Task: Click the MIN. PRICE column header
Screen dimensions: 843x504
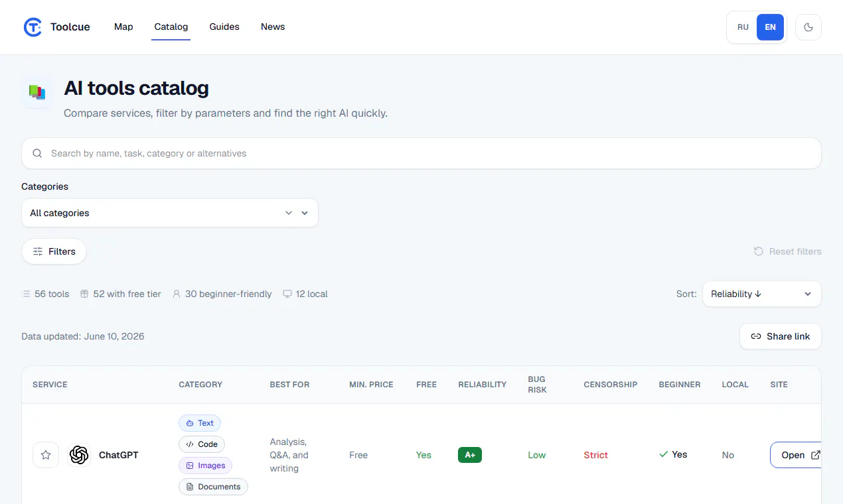Action: coord(371,385)
